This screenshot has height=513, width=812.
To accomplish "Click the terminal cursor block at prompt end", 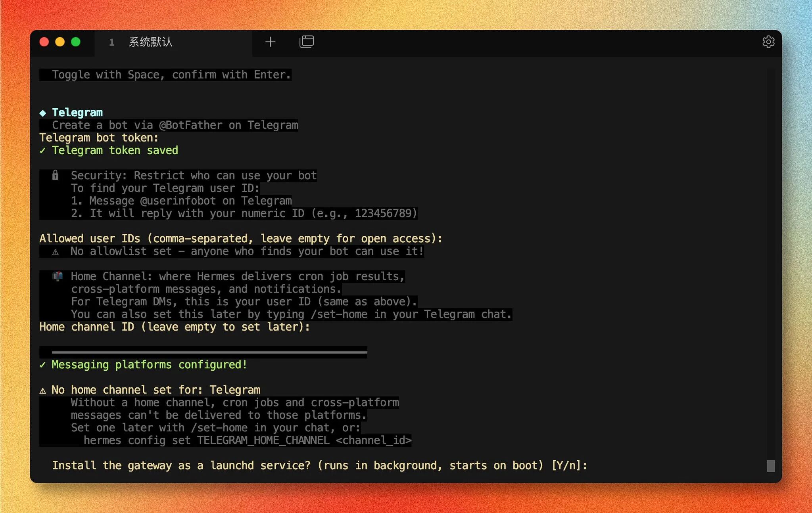I will pos(770,466).
